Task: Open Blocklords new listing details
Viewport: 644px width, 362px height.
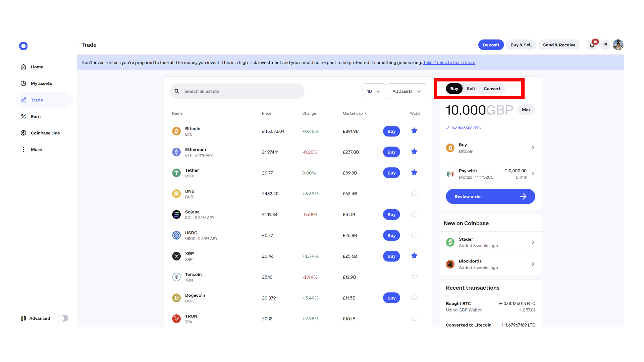Action: point(490,264)
